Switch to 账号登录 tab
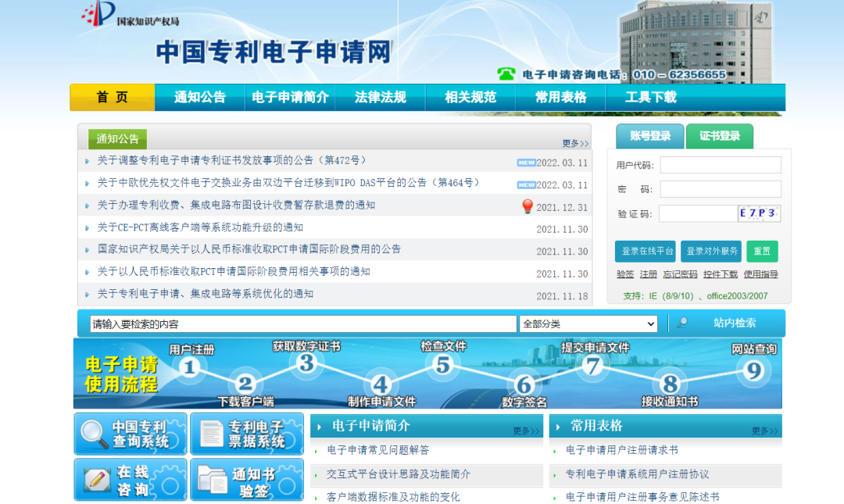The image size is (844, 504). [x=649, y=136]
